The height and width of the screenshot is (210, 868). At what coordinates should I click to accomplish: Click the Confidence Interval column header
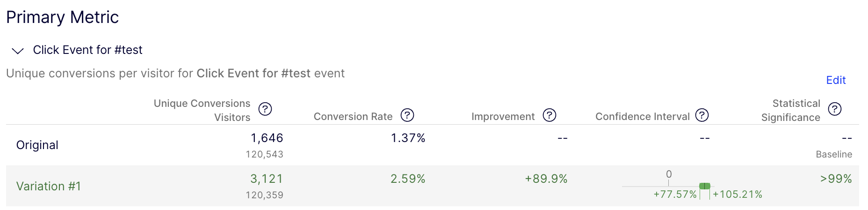[643, 116]
